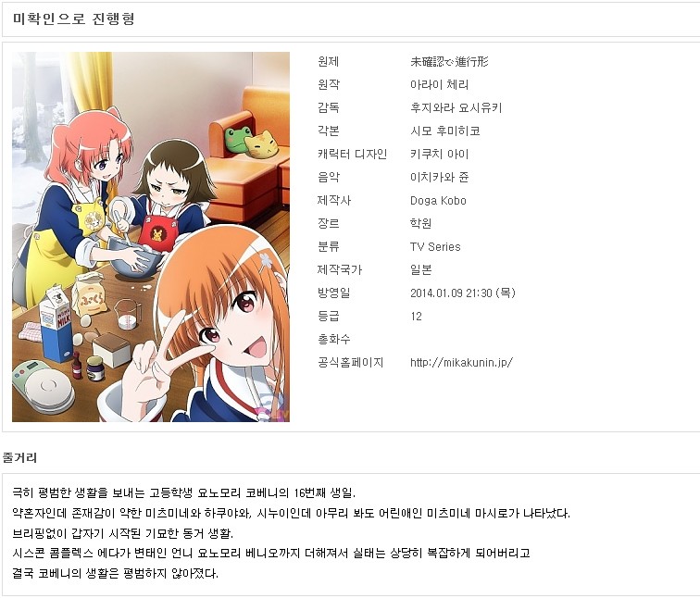Click the music composer 이치카와 쥰

tap(439, 178)
